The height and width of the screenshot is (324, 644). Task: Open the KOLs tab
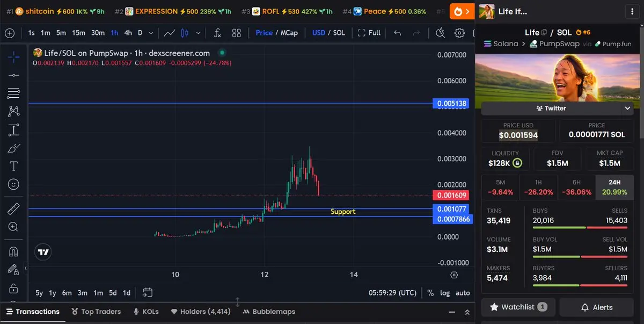[x=145, y=312]
